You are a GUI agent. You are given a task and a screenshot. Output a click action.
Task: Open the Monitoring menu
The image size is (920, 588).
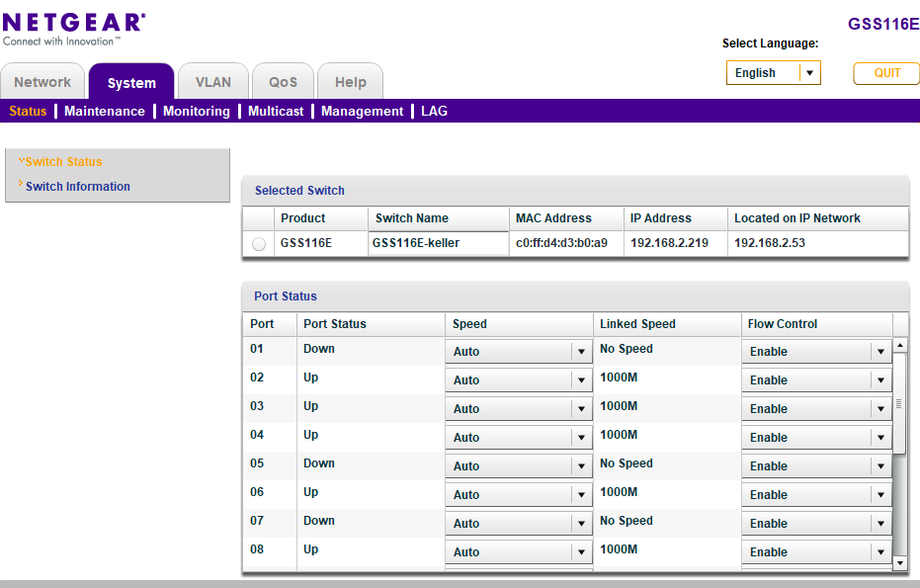[x=196, y=111]
